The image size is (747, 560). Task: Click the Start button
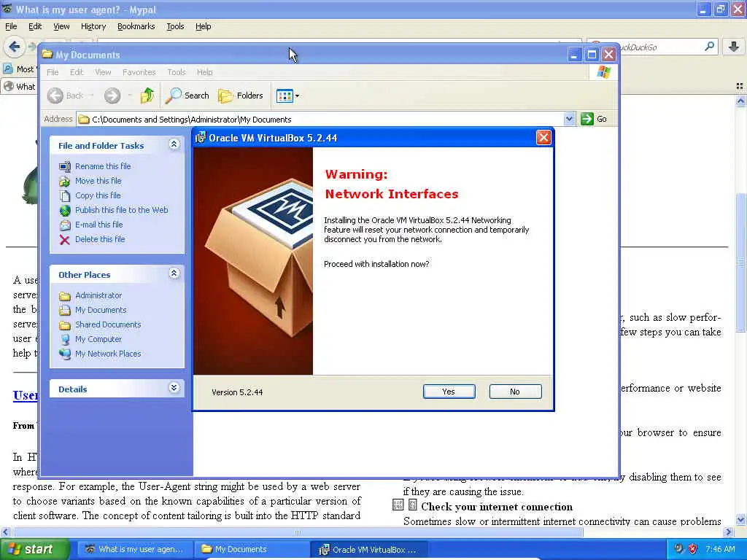34,550
